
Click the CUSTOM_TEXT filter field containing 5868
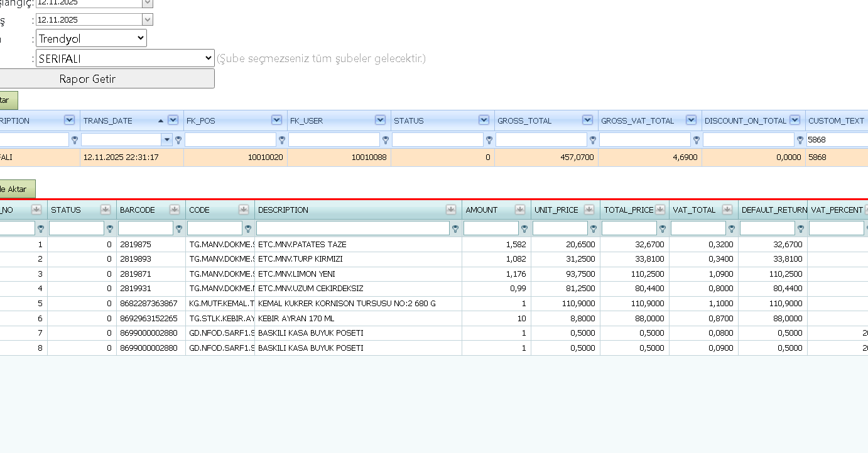837,140
